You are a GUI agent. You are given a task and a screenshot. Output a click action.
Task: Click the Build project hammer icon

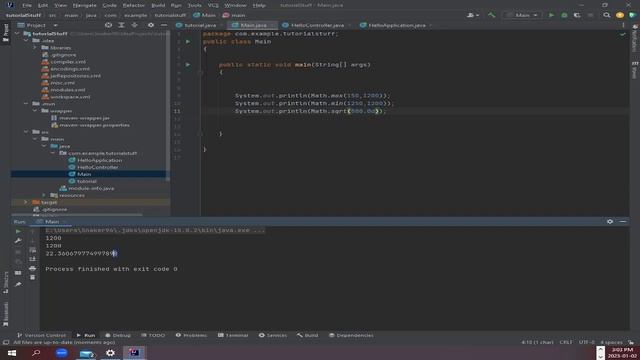coord(491,15)
